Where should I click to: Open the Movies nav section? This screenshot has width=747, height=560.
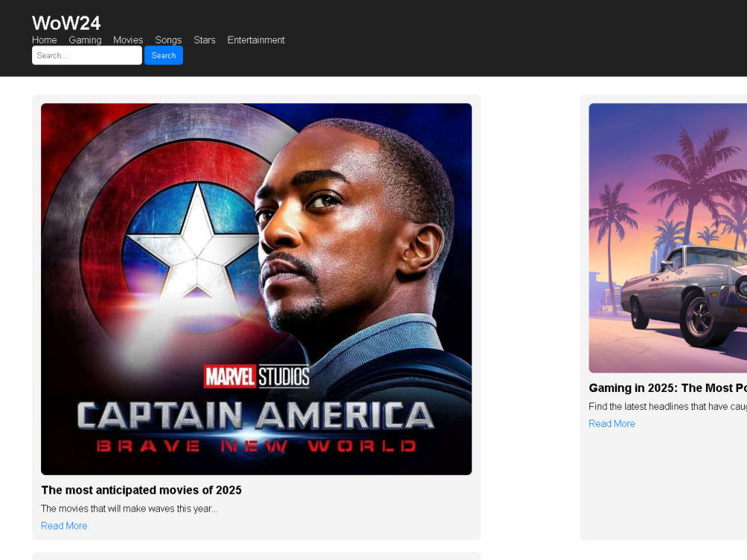[x=128, y=40]
